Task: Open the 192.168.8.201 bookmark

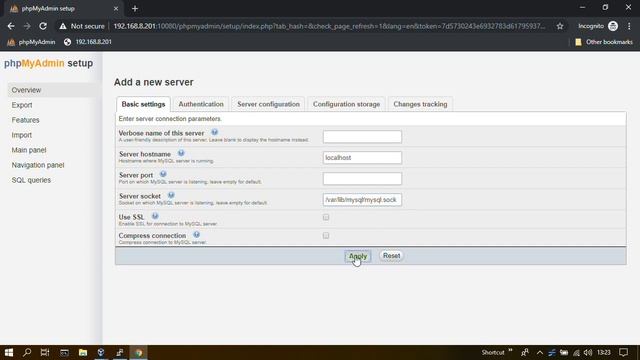Action: pyautogui.click(x=88, y=42)
